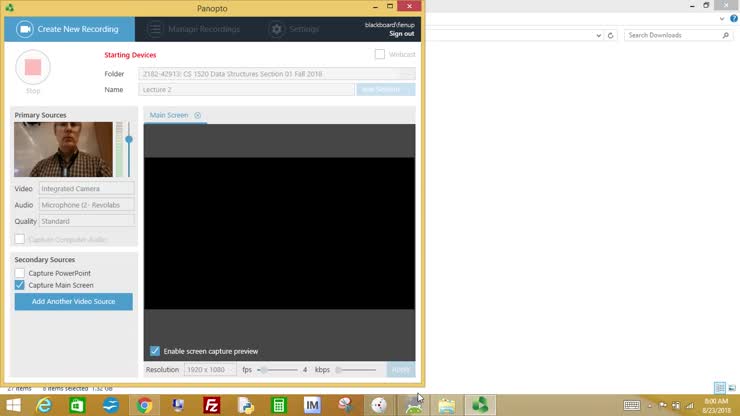Open the Video source Integrated Camera dropdown
740x416 pixels.
tap(86, 189)
